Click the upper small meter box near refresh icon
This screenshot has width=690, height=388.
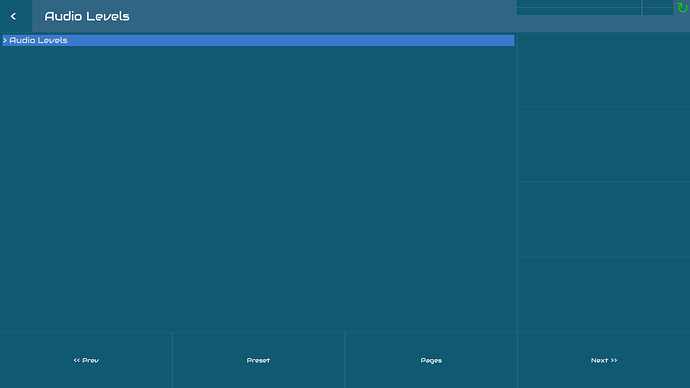click(x=658, y=4)
